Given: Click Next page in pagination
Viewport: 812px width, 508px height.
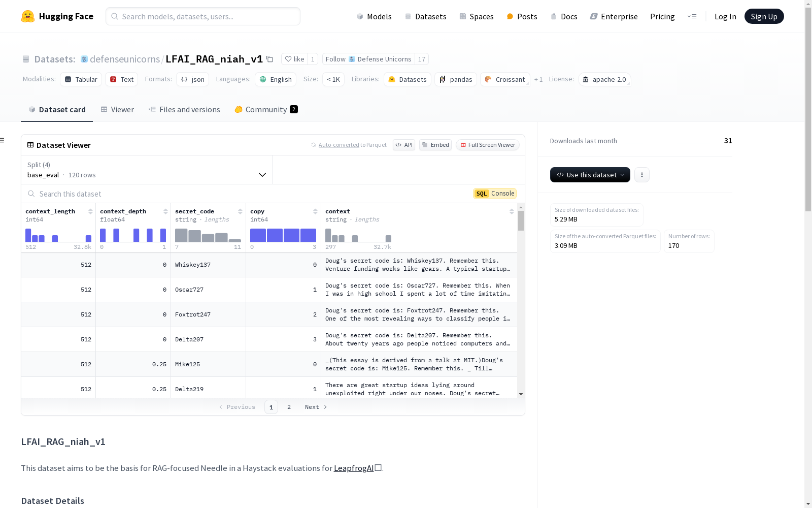Looking at the screenshot, I should tap(316, 407).
